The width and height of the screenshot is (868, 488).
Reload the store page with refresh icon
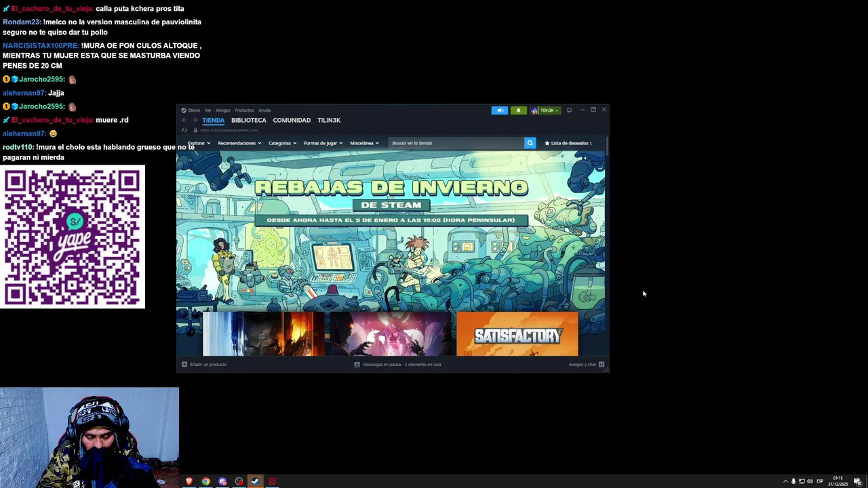tap(184, 130)
